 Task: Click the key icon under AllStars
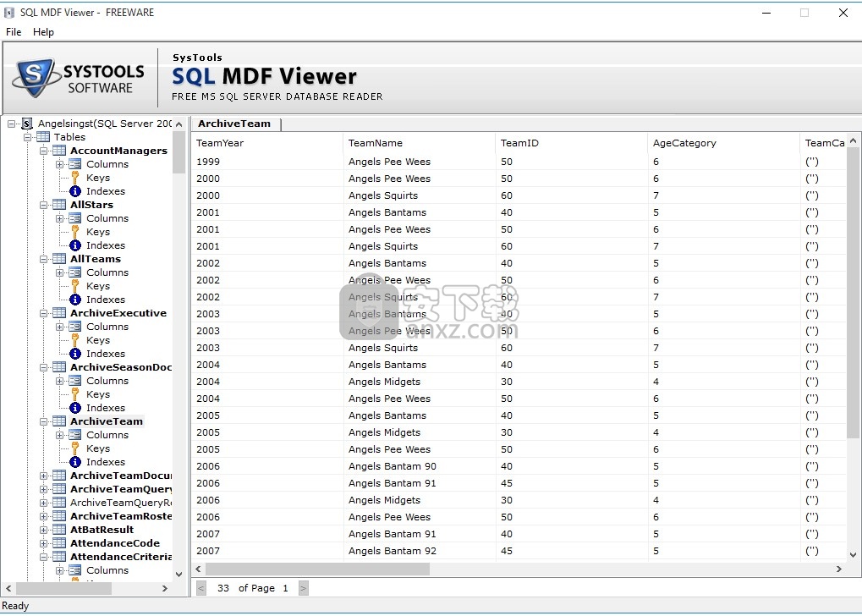coord(75,232)
